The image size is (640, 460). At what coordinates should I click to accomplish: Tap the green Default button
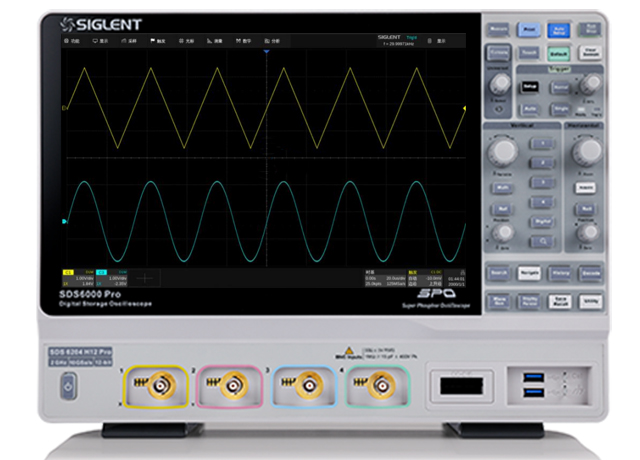click(559, 53)
